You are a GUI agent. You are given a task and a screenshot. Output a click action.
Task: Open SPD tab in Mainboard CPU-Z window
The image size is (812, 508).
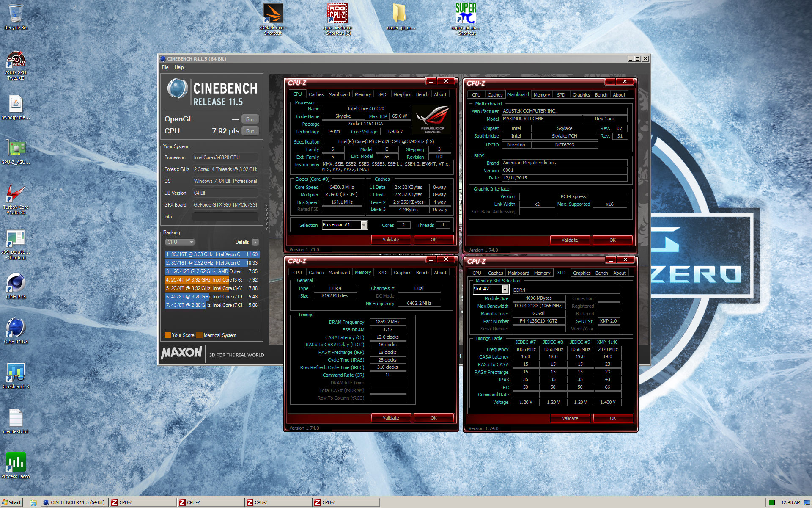click(x=561, y=95)
